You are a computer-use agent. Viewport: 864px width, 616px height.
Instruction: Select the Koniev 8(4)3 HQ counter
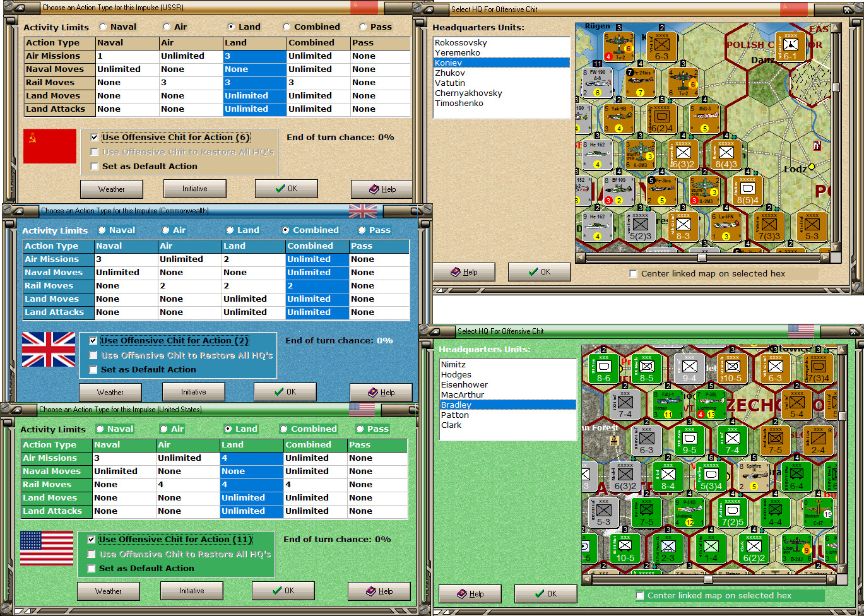coord(726,155)
